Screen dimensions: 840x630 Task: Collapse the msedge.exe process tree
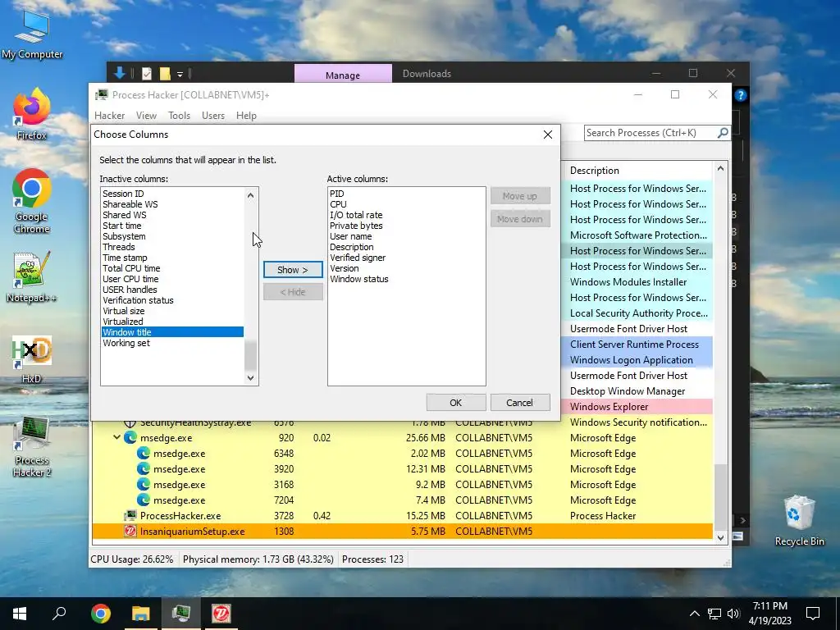[116, 438]
